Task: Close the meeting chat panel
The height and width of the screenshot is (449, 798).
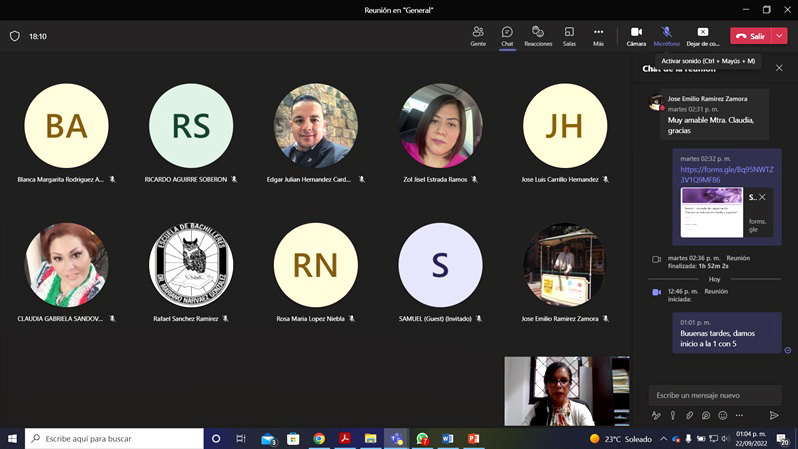Action: pos(779,68)
